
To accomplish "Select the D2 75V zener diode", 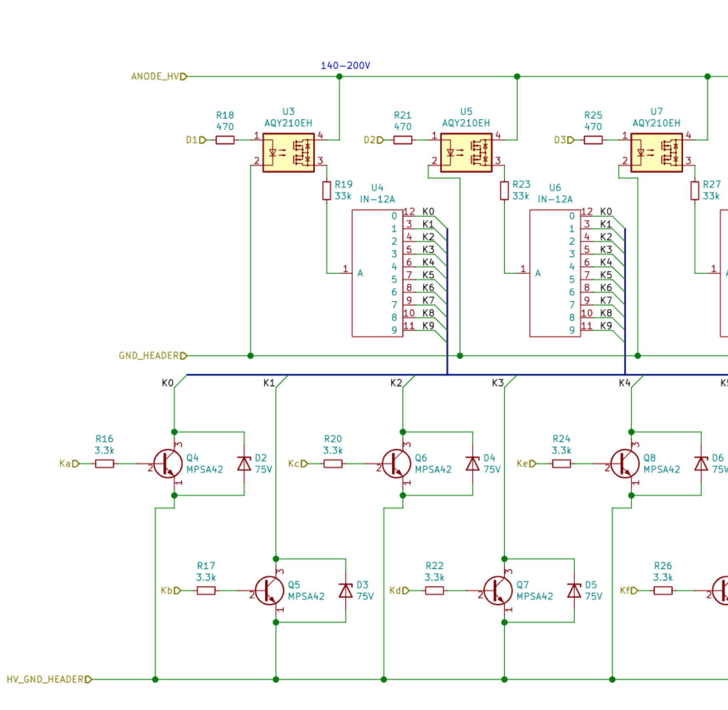I will (x=244, y=463).
